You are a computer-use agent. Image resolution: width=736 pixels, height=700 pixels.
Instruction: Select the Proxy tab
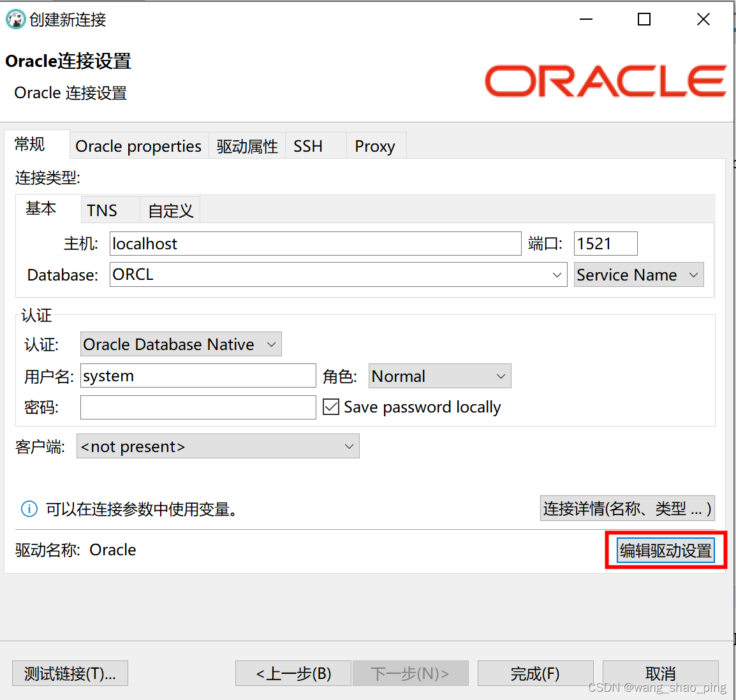(375, 147)
